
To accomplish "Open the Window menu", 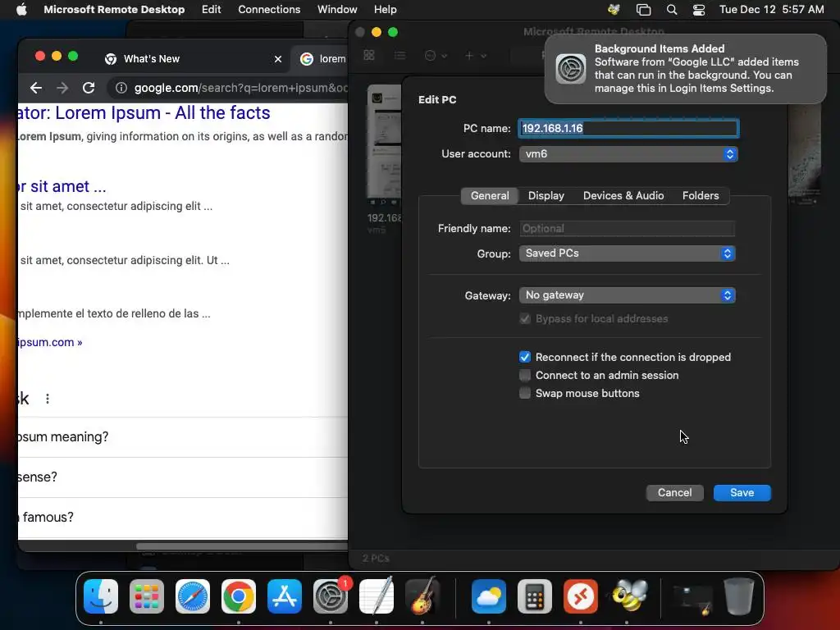I will click(337, 9).
